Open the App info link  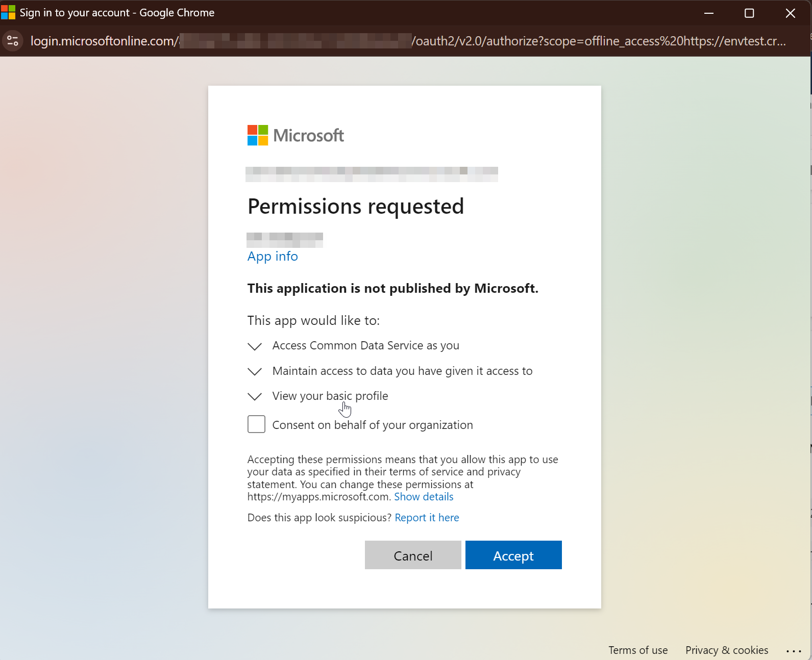click(x=273, y=256)
